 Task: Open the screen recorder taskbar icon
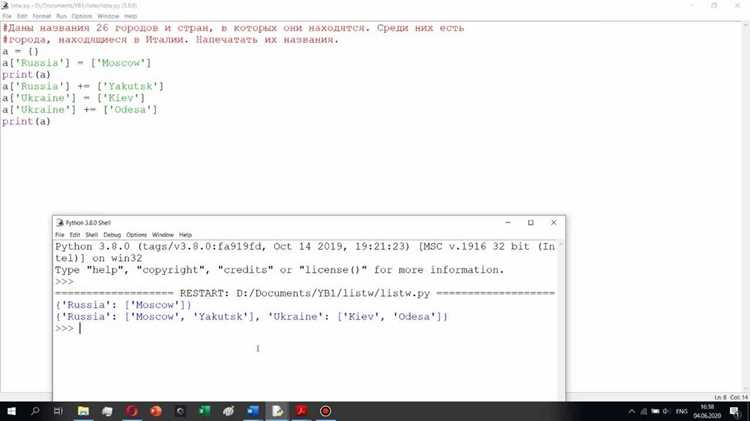(x=326, y=411)
